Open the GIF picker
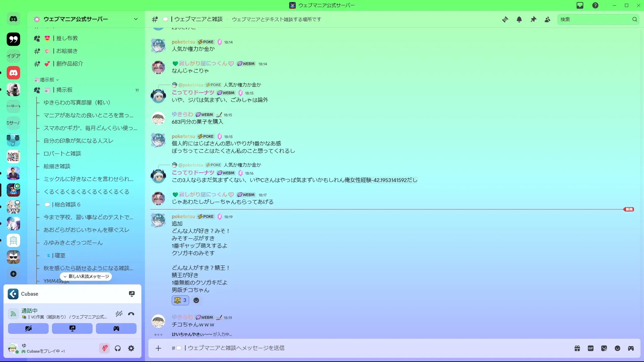644x362 pixels. 591,348
